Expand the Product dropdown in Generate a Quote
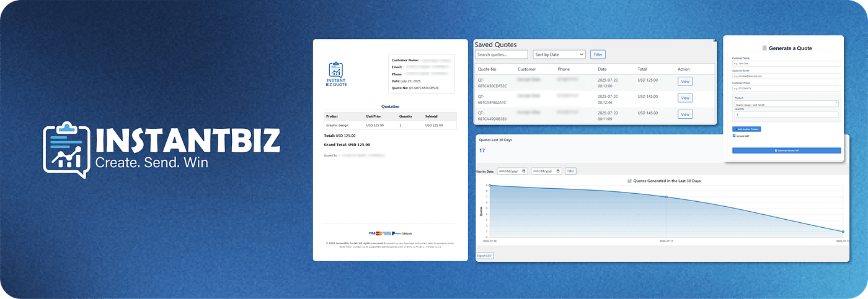The image size is (868, 299). 786,105
